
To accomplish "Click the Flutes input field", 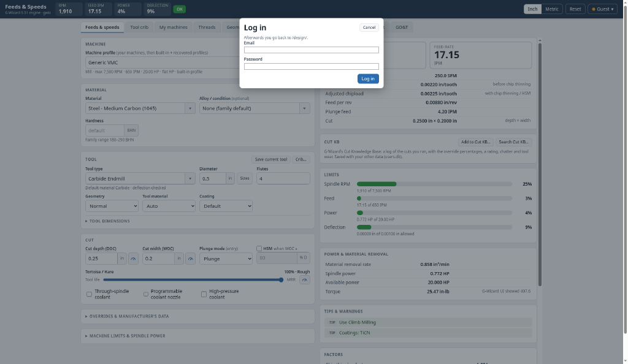I will [x=283, y=178].
